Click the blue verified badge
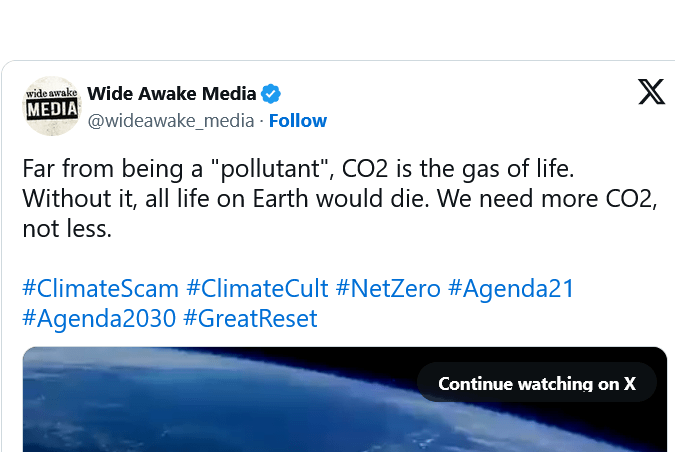Screen dimensions: 675x463 [271, 94]
